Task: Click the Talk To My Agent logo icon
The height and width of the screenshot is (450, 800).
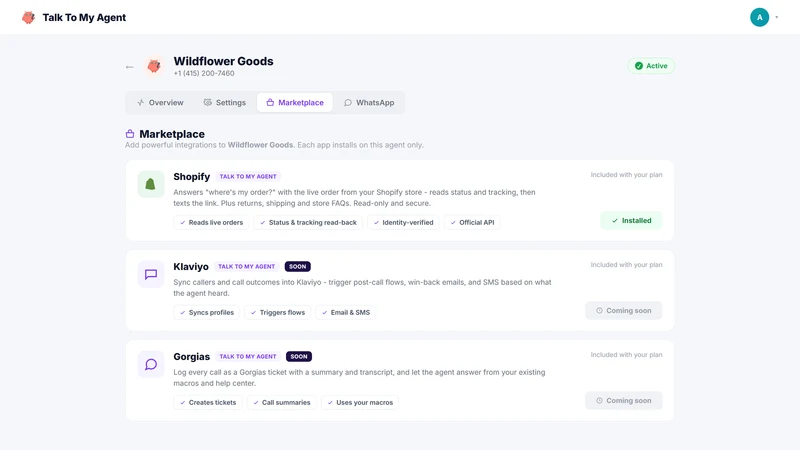Action: click(x=29, y=17)
